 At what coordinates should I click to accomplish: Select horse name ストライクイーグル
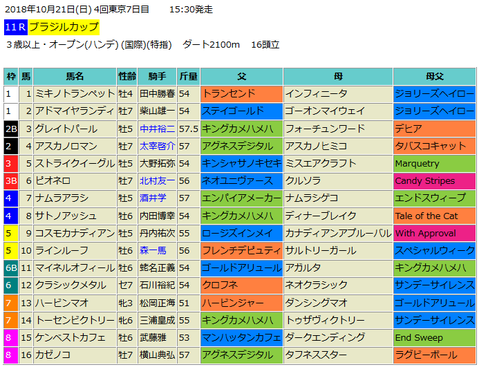click(x=75, y=163)
